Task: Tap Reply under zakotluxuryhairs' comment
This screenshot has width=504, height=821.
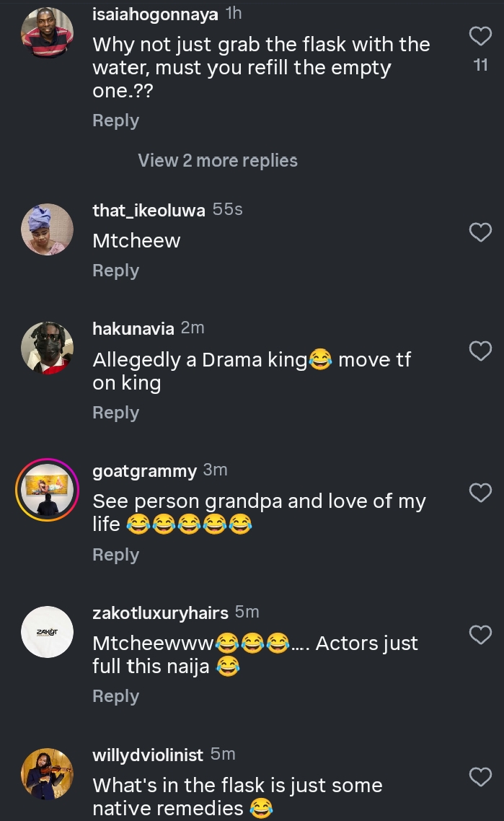Action: point(115,696)
